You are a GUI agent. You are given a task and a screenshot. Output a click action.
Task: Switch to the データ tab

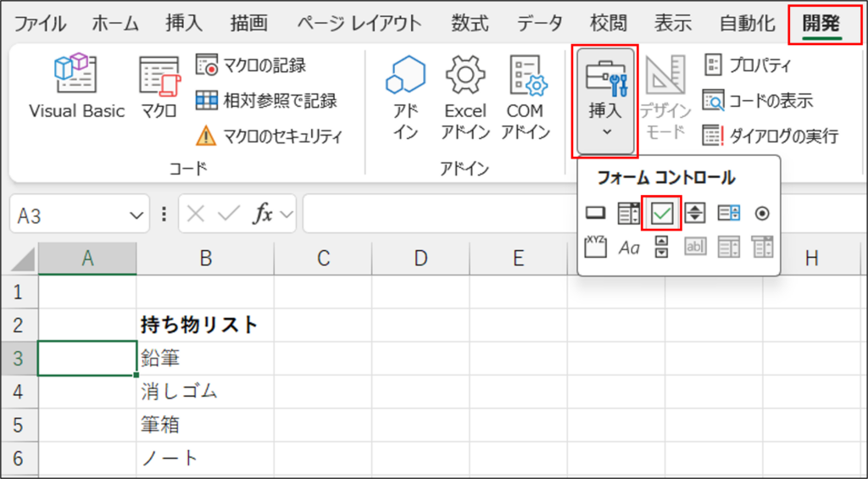coord(540,23)
